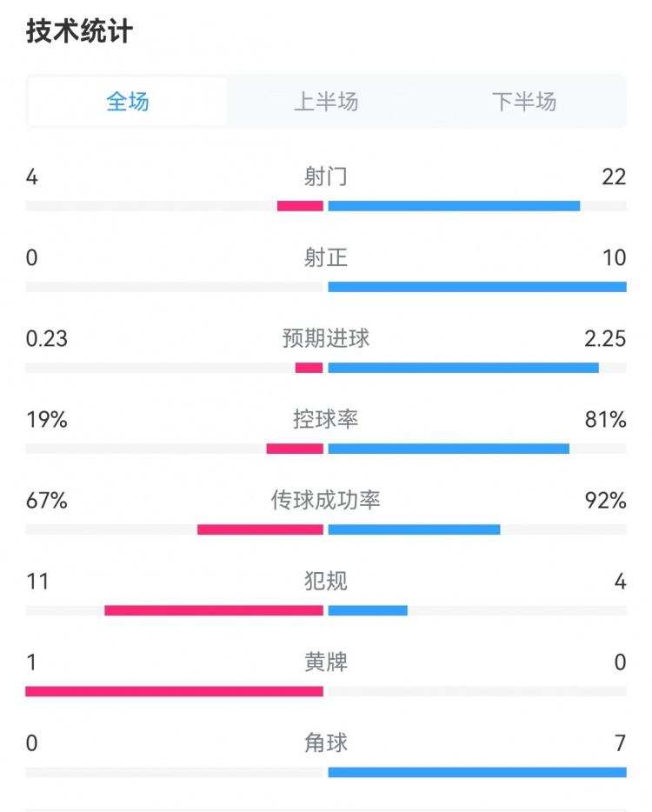
Task: Click the blue bar under 射正
Action: tap(477, 287)
